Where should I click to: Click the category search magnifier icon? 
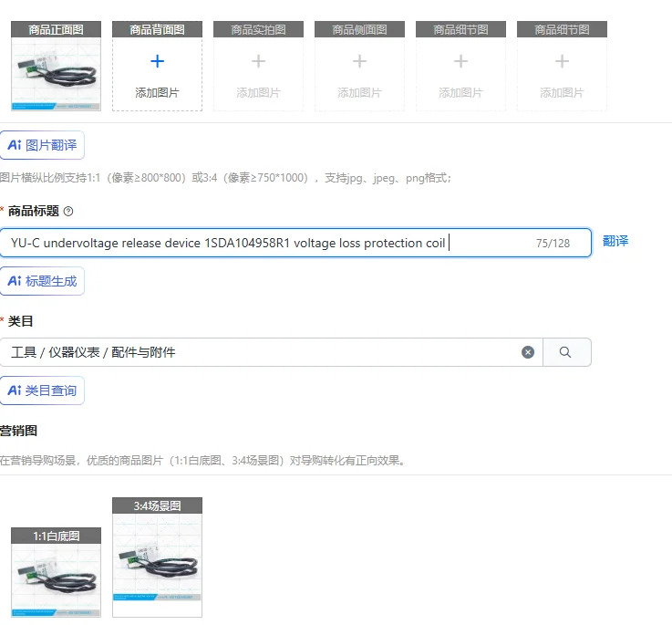tap(565, 352)
